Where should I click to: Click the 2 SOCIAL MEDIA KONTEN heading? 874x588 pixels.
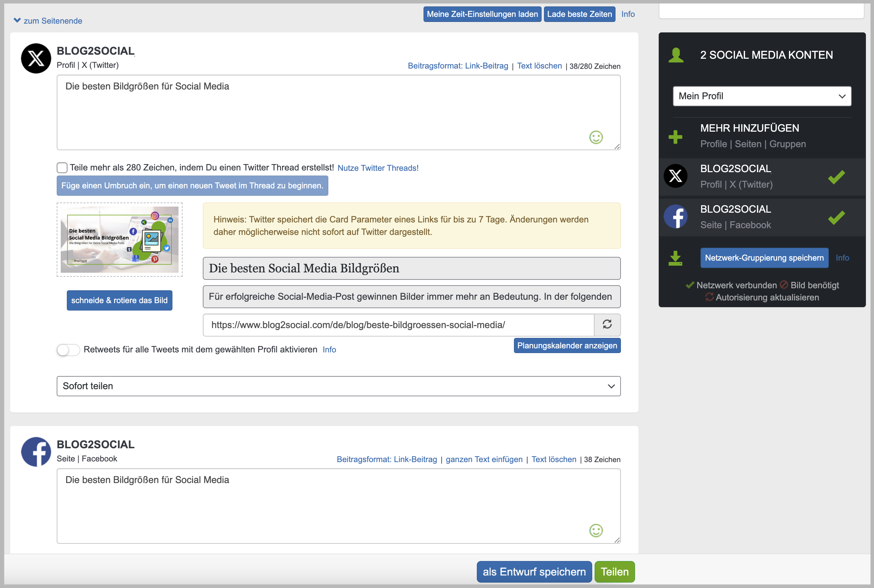point(766,55)
